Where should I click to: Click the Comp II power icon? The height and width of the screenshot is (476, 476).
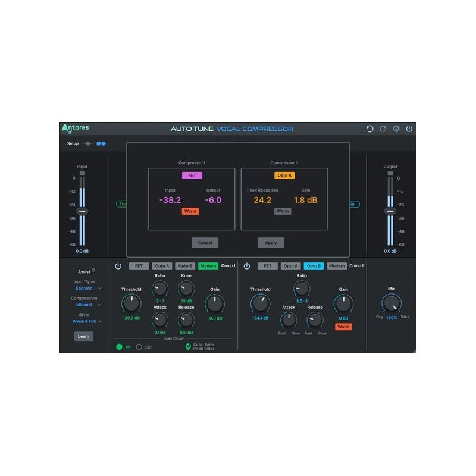[248, 265]
